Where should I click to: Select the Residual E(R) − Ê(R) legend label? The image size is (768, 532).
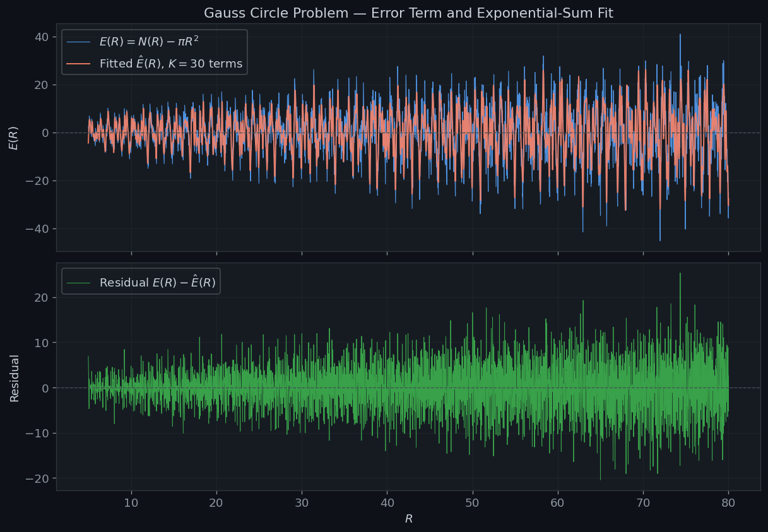[157, 283]
